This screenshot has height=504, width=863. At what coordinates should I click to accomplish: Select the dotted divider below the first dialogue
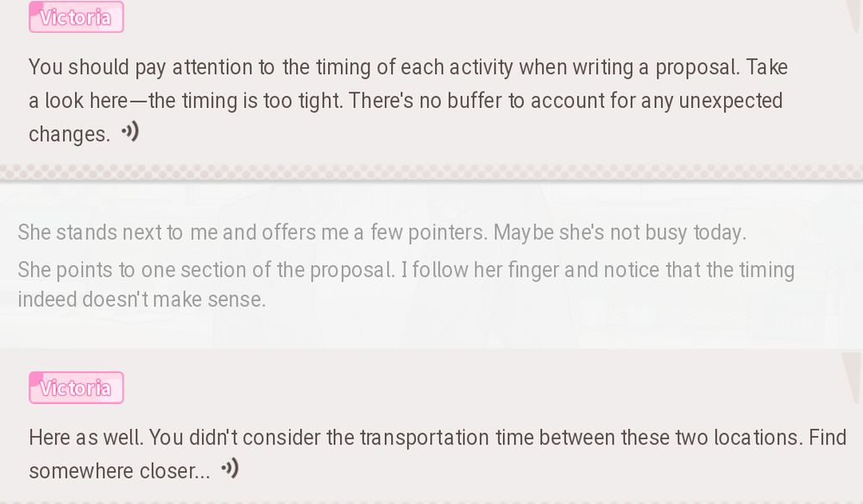pyautogui.click(x=431, y=173)
